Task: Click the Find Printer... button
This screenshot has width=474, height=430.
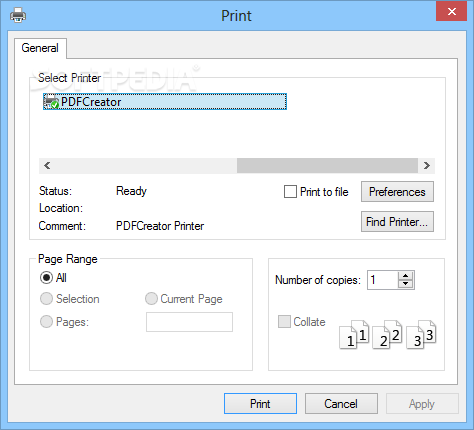Action: (x=397, y=222)
